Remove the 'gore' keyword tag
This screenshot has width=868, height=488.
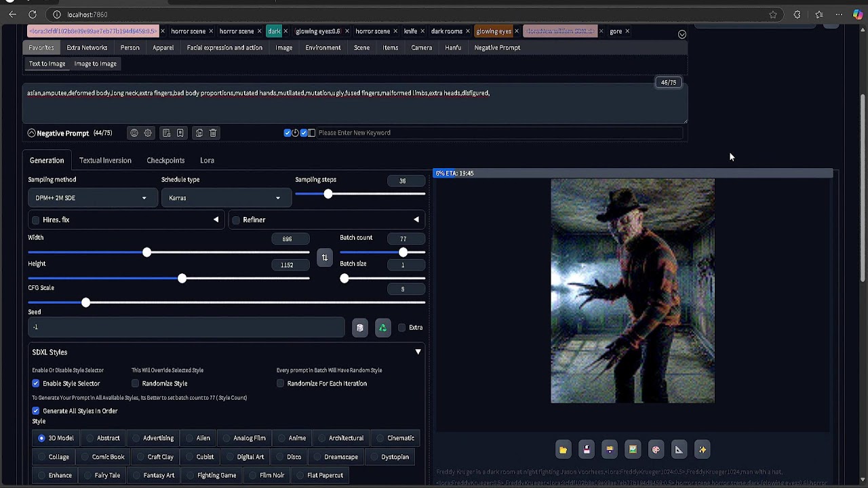point(627,31)
